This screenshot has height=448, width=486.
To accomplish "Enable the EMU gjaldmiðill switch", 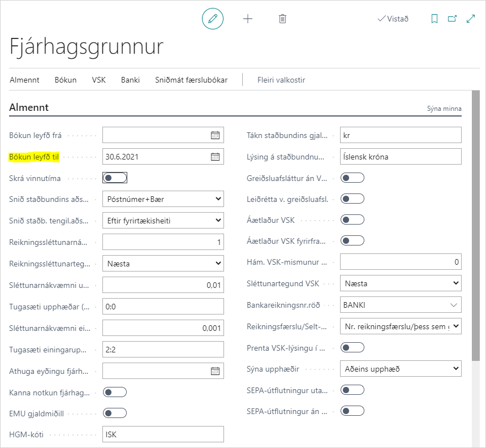I will pos(115,413).
